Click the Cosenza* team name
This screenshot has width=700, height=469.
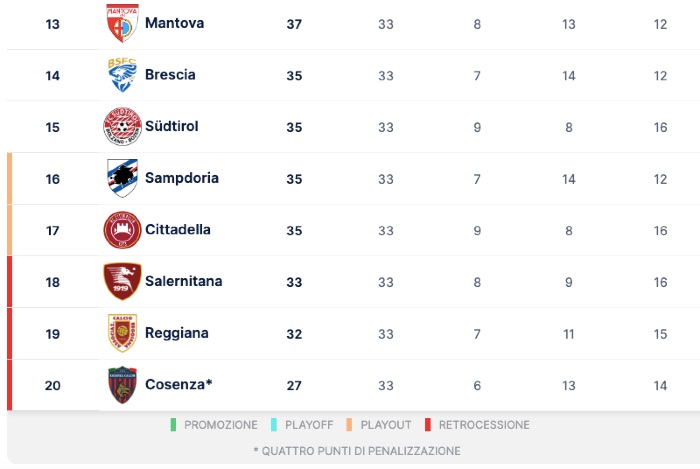pyautogui.click(x=179, y=385)
